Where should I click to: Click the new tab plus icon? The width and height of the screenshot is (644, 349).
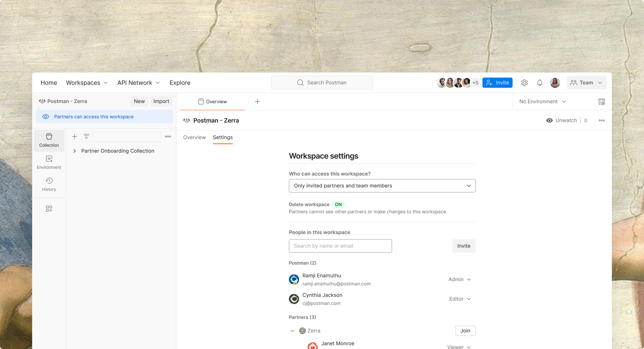[x=257, y=102]
